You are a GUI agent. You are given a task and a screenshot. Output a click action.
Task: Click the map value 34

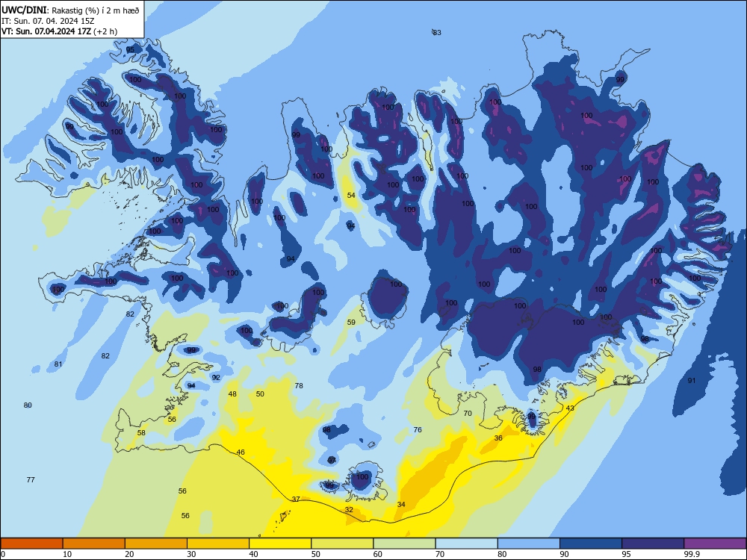tap(401, 504)
